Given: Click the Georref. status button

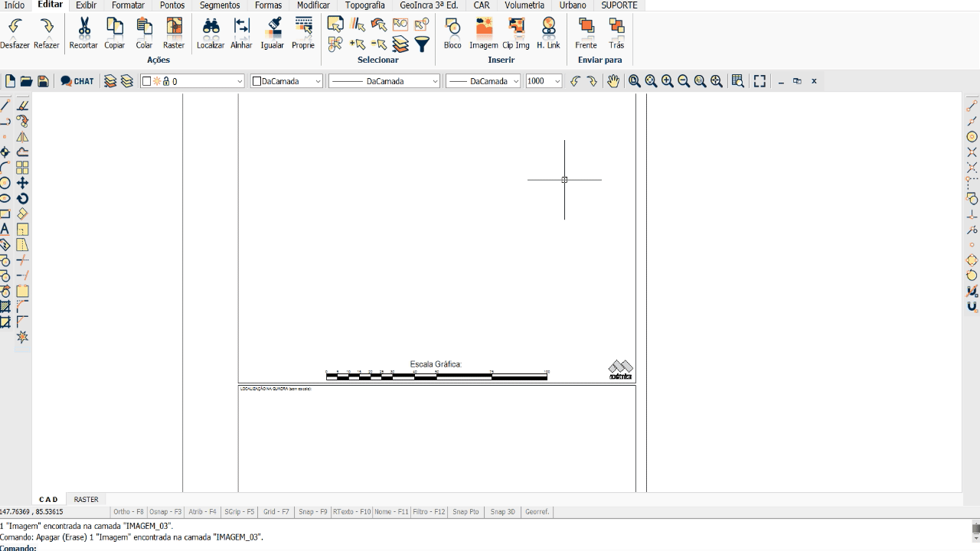Looking at the screenshot, I should pos(537,512).
